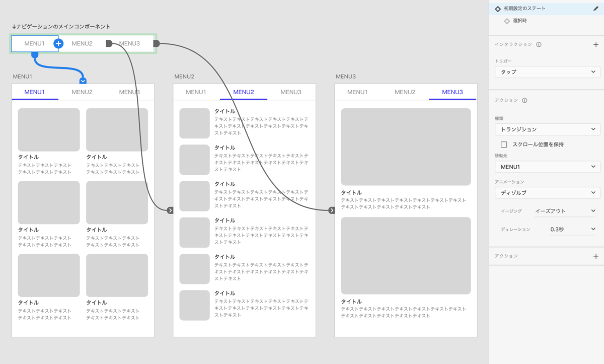604x364 pixels.
Task: Click the gray wire connector handle on MENU3 component
Action: 156,44
